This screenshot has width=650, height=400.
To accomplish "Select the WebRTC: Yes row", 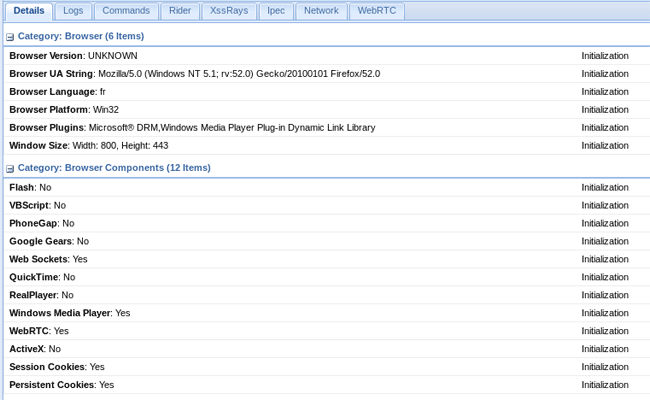I will coord(327,331).
